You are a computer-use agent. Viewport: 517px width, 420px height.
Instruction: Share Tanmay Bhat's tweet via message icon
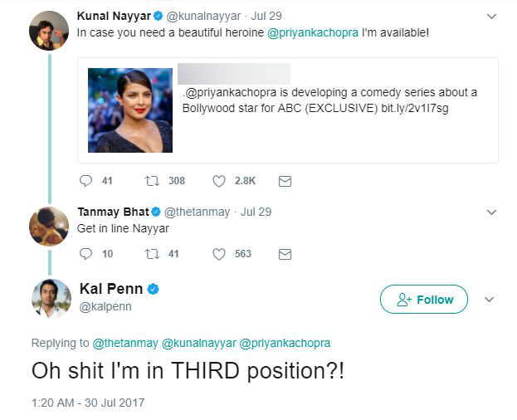pos(285,254)
